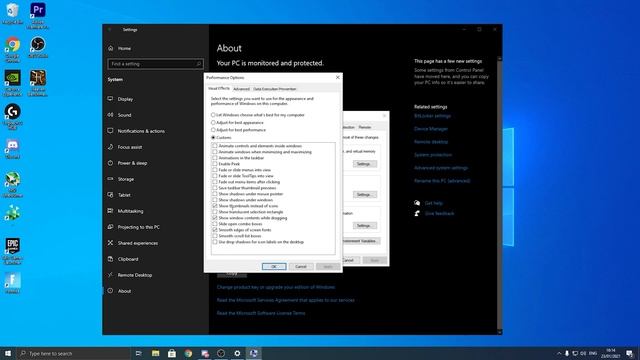Open the Recycle Bin desktop icon
The height and width of the screenshot is (360, 640).
13,13
